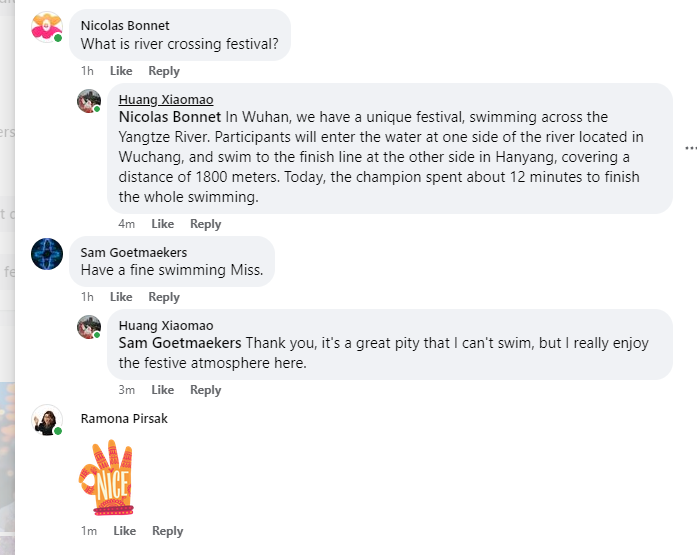Reply to Nicolas Bonnet's comment
Screen dimensions: 697x555
pos(164,71)
